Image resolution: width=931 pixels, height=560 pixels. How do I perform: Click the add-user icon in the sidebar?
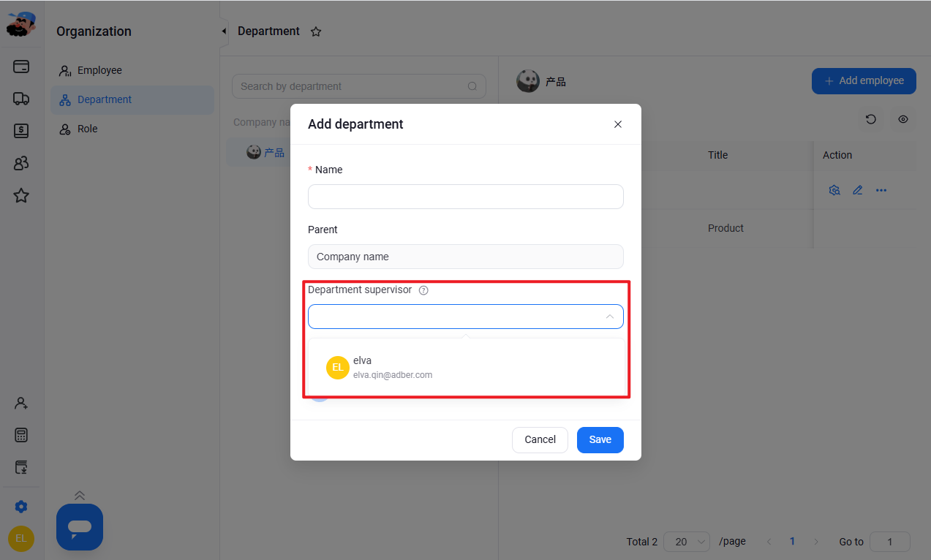(x=21, y=403)
